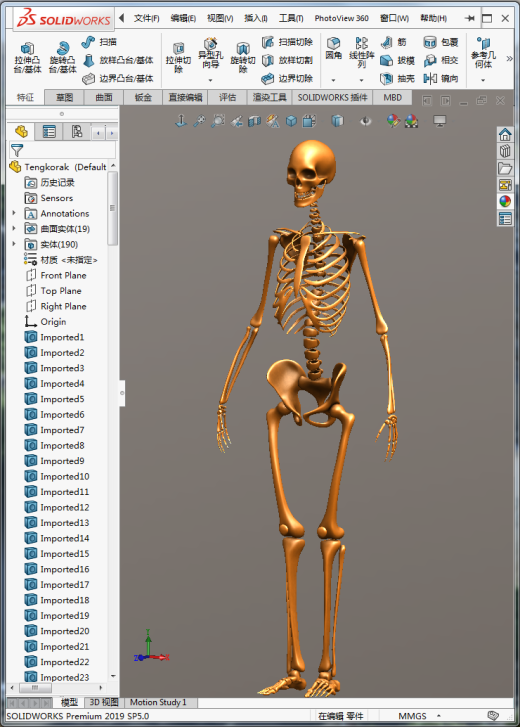Select the Fillet (圆角) tool

click(333, 48)
